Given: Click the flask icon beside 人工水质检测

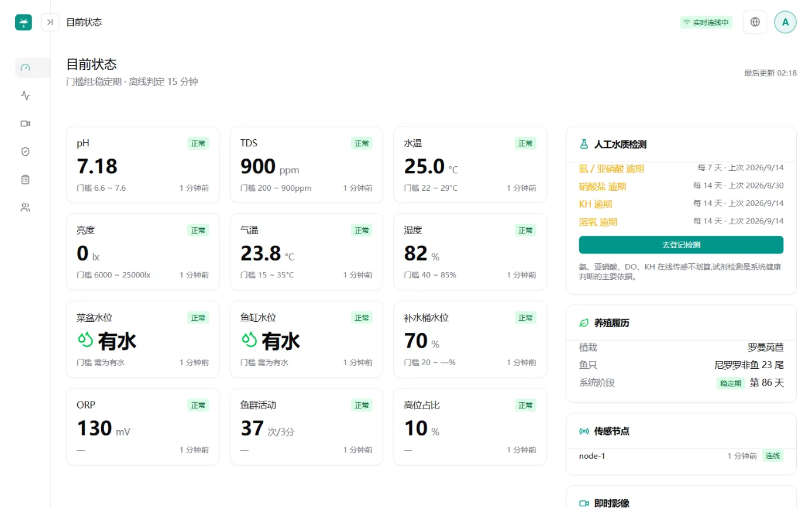Looking at the screenshot, I should [x=584, y=144].
